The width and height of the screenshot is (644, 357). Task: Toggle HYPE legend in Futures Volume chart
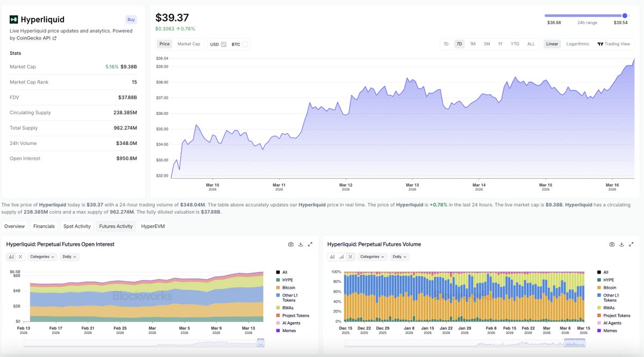point(606,280)
